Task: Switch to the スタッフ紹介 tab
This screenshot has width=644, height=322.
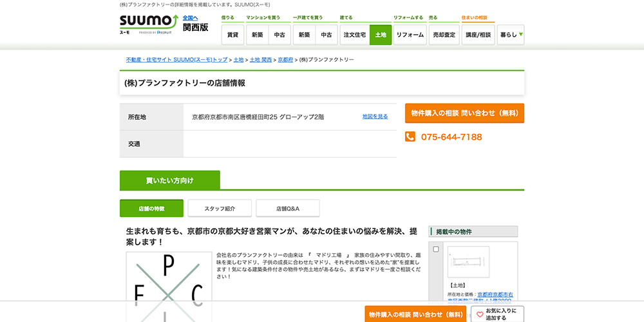Action: pyautogui.click(x=220, y=209)
